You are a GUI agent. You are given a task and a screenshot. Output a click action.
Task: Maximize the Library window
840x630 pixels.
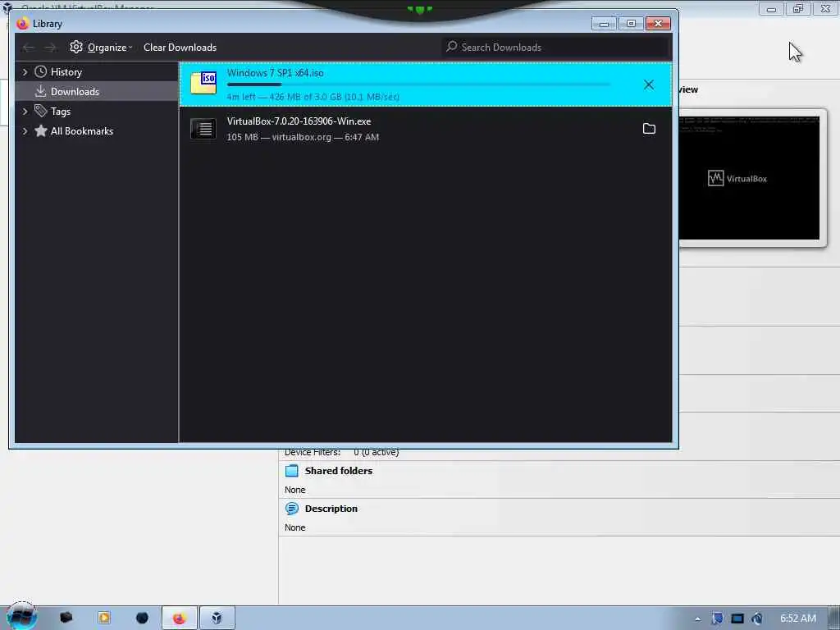631,24
